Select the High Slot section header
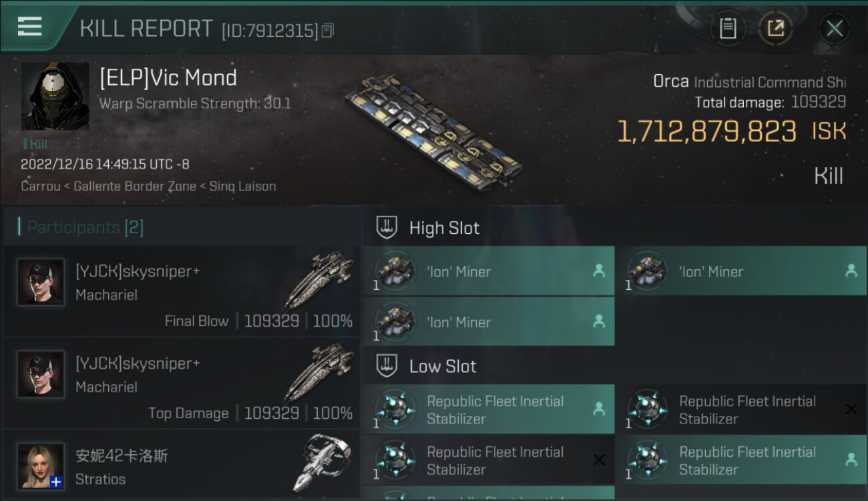 444,228
